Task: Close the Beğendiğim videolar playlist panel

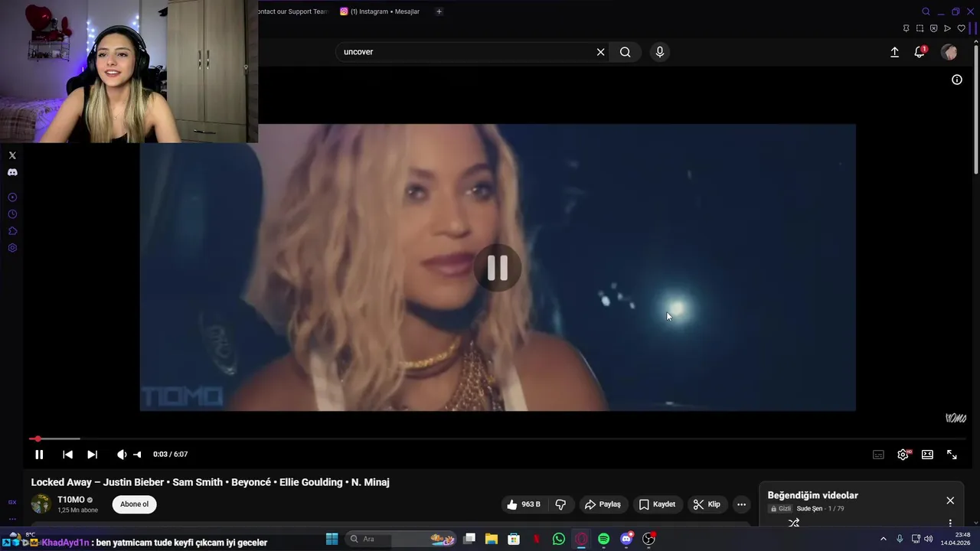Action: pyautogui.click(x=950, y=500)
